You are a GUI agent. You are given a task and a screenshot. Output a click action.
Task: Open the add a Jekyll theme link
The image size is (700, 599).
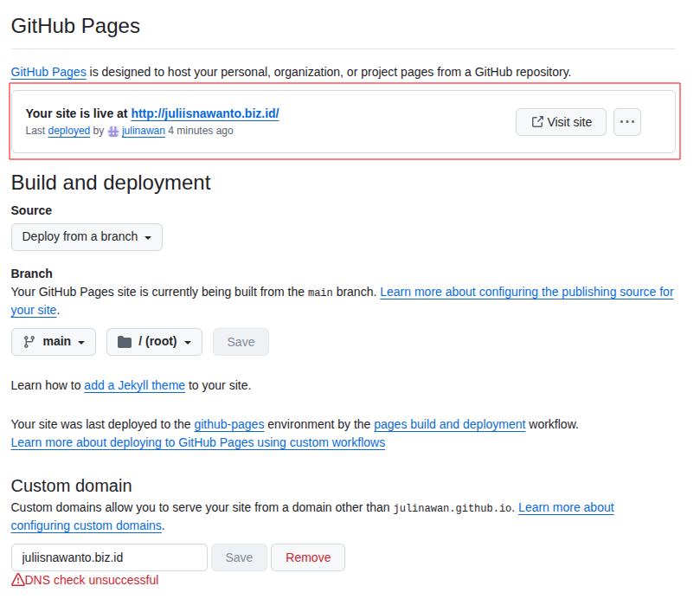134,385
